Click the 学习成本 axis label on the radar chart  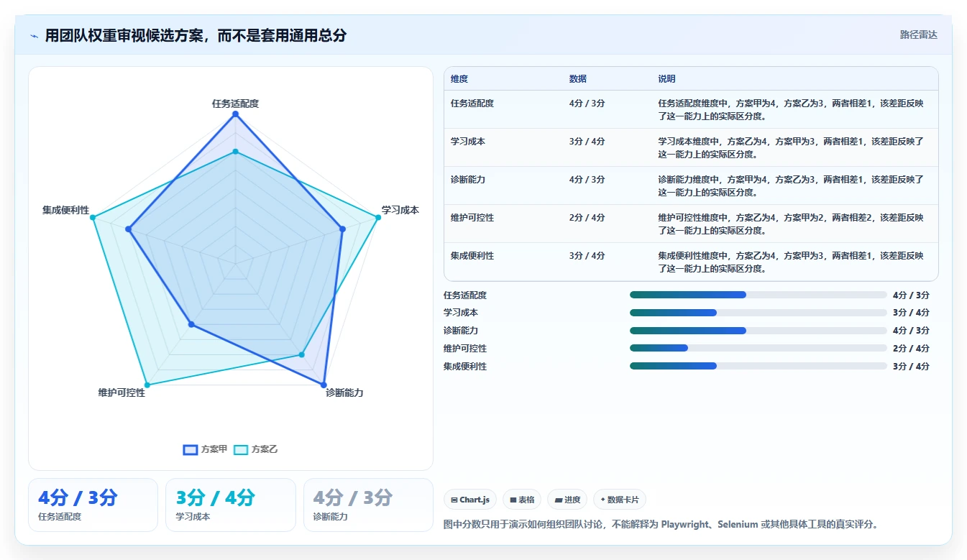400,210
